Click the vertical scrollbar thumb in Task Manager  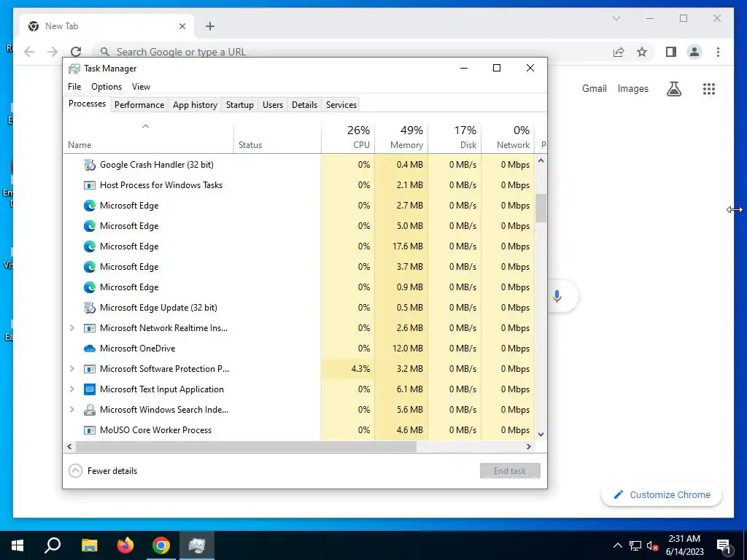tap(541, 208)
